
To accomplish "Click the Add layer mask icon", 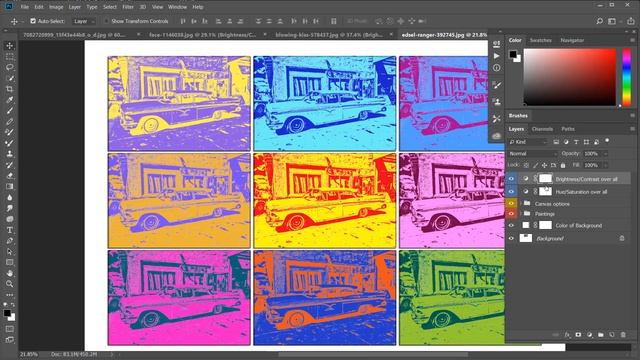I will [x=578, y=335].
